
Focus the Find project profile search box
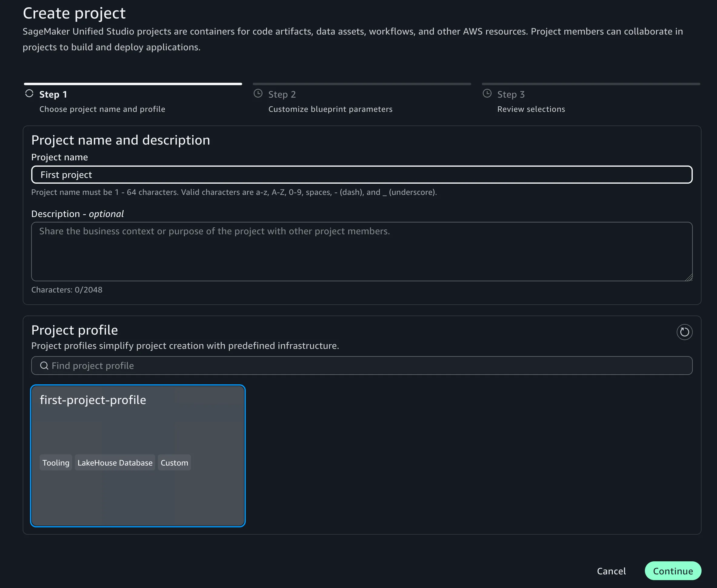362,366
